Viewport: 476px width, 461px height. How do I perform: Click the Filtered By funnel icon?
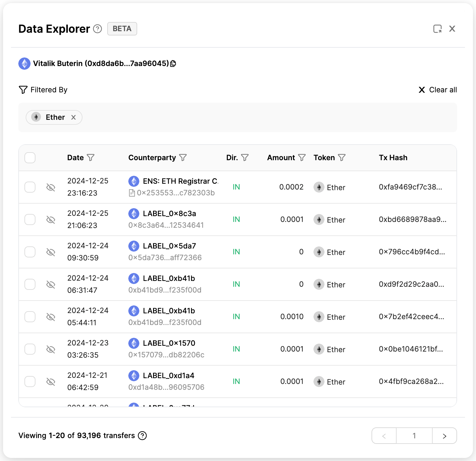coord(23,90)
